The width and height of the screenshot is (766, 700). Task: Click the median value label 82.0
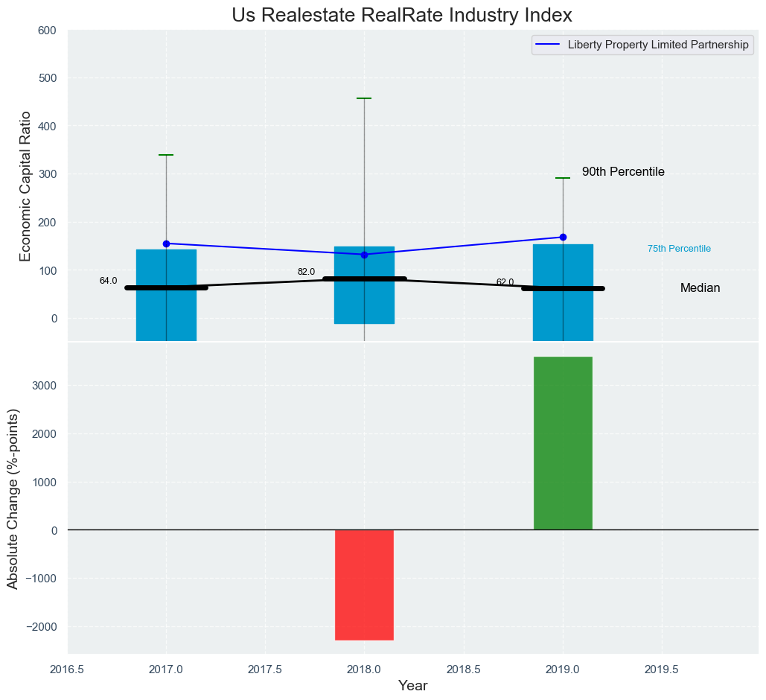[x=306, y=272]
